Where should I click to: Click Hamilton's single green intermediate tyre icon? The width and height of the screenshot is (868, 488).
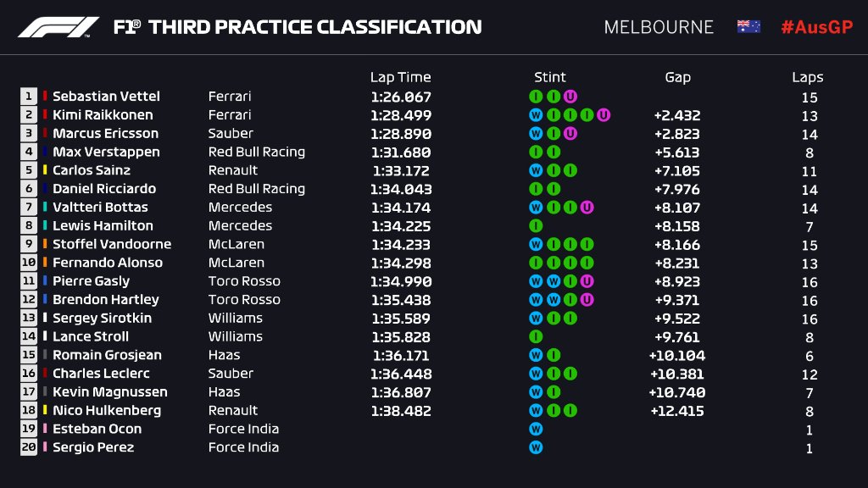coord(536,226)
